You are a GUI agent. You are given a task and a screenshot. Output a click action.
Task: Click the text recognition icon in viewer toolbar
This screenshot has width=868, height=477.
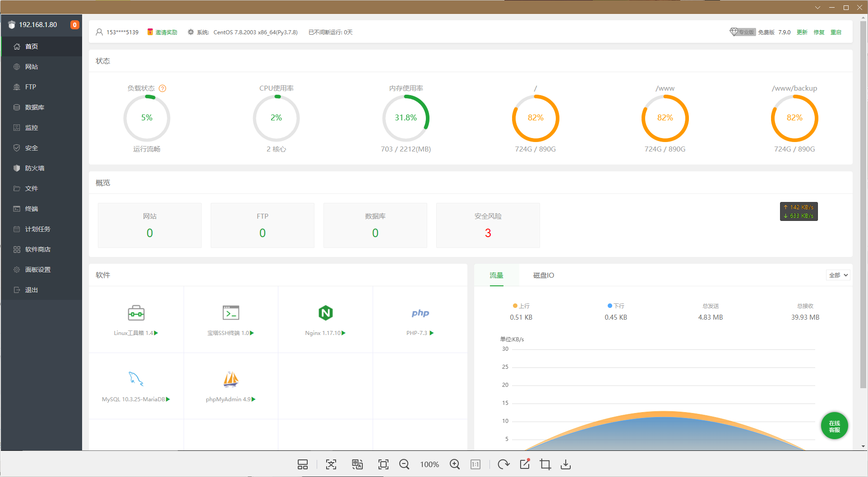tap(331, 464)
